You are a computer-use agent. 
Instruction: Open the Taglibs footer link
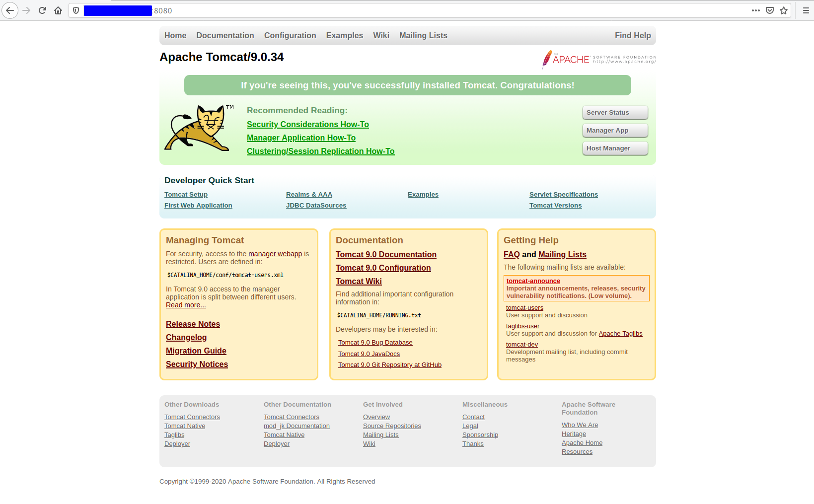(174, 435)
